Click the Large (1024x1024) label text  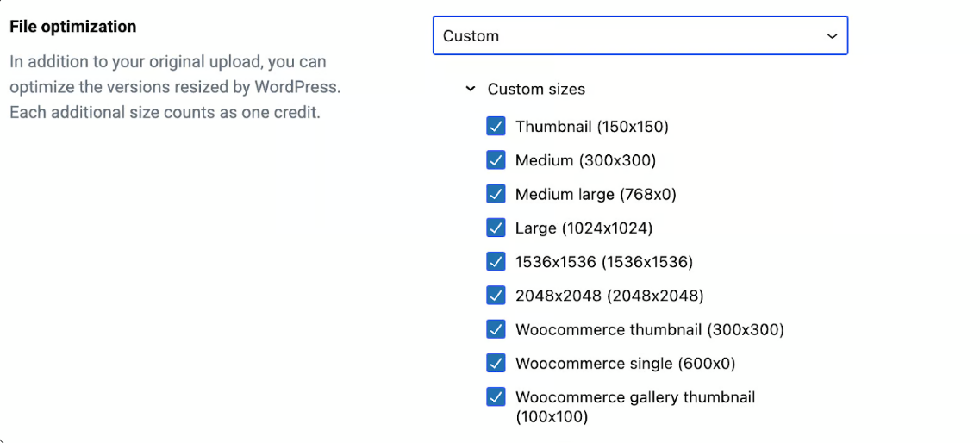coord(584,228)
